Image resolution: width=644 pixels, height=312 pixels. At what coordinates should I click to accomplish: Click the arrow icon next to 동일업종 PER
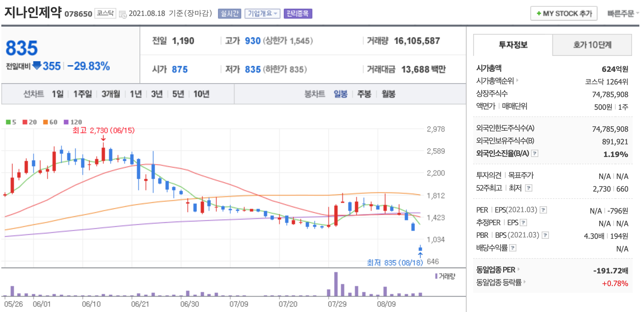(x=518, y=269)
